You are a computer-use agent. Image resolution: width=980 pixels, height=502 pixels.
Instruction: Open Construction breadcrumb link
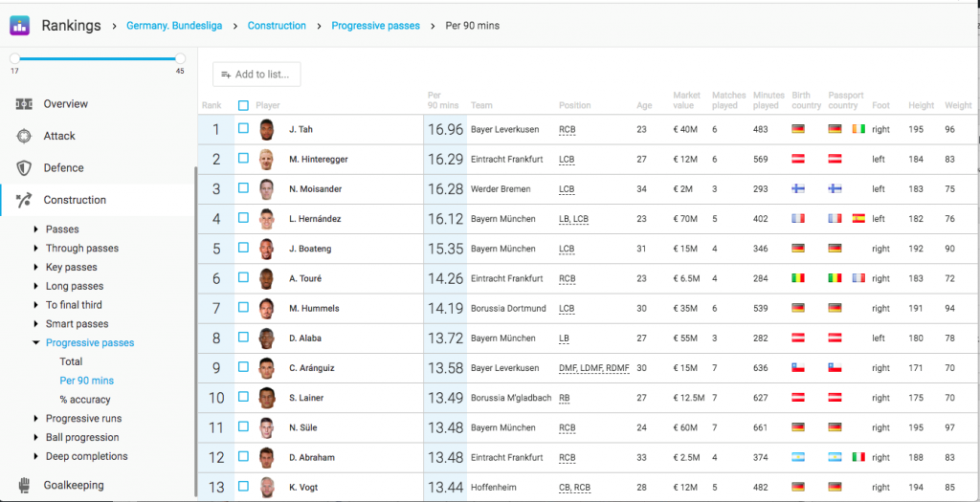click(277, 26)
